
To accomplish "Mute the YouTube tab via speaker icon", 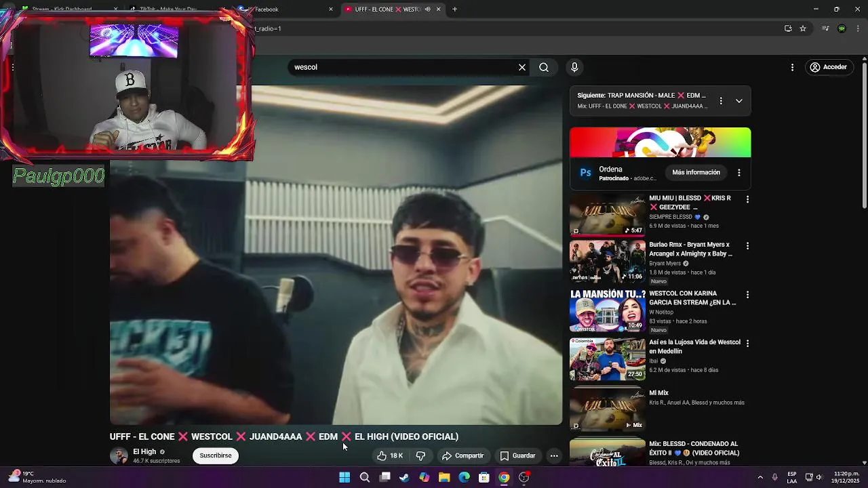I will point(428,9).
